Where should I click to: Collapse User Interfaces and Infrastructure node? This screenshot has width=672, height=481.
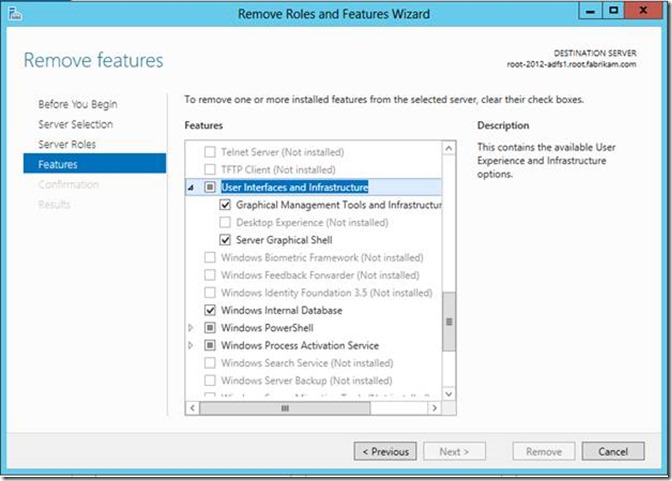[x=191, y=188]
